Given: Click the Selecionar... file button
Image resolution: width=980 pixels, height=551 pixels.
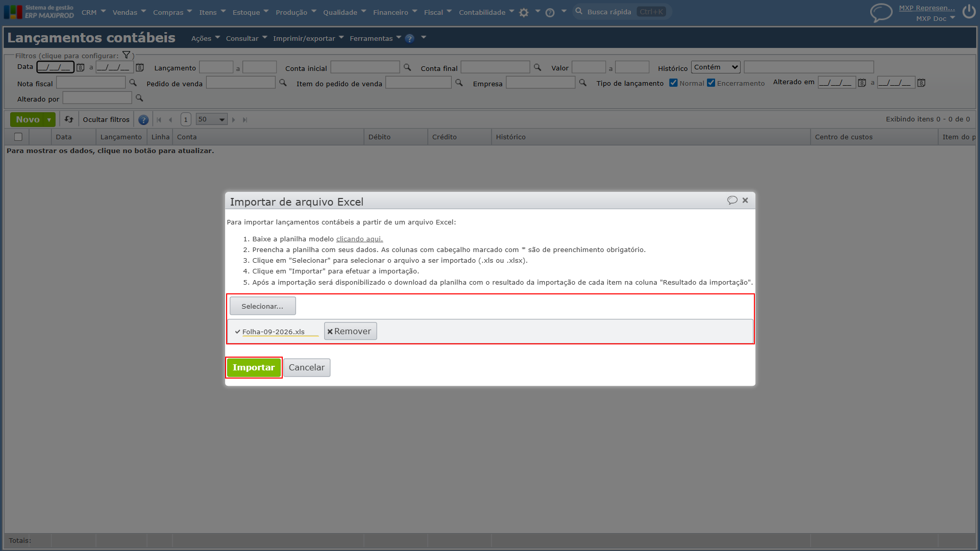Looking at the screenshot, I should click(262, 306).
